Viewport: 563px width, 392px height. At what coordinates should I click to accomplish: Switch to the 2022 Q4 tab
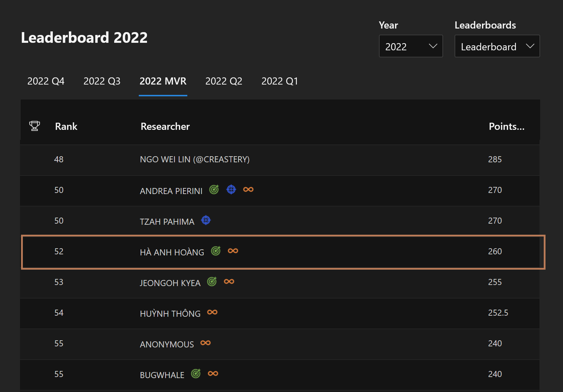click(46, 81)
